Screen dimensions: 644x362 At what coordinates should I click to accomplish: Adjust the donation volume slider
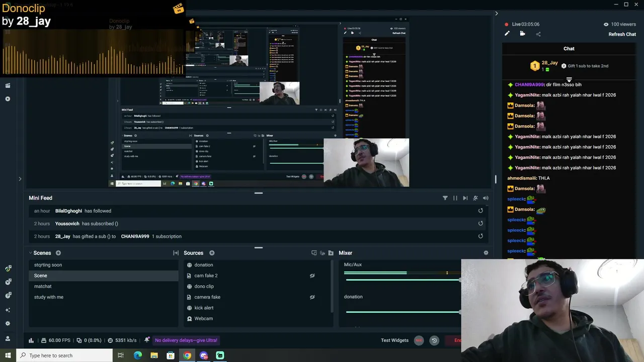[x=403, y=312]
